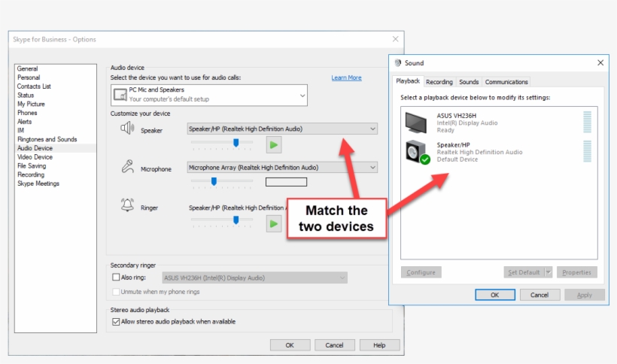Select My Picture in the options list
617x364 pixels.
(31, 104)
